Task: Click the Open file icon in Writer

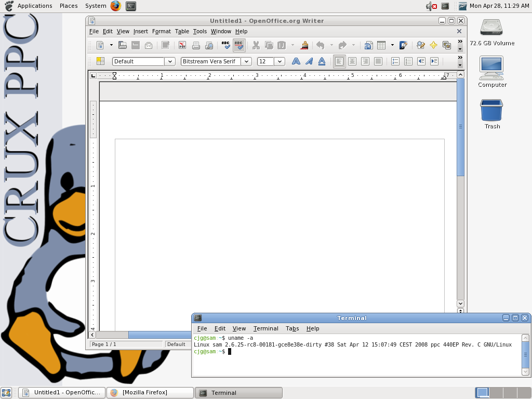Action: tap(123, 45)
